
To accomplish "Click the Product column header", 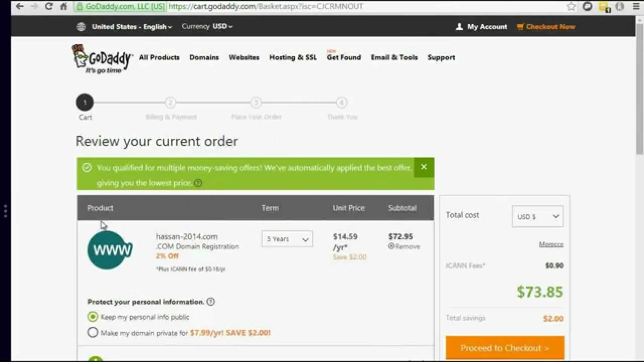I will tap(100, 208).
